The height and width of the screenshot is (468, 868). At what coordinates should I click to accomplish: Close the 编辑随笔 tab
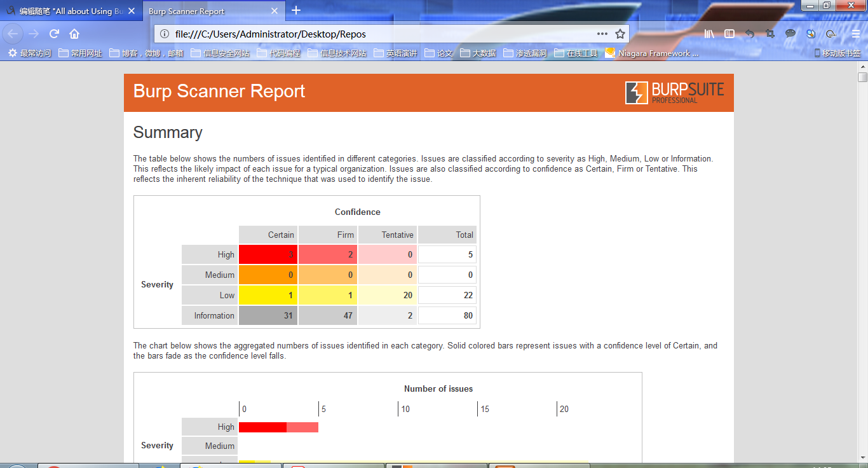pyautogui.click(x=132, y=11)
